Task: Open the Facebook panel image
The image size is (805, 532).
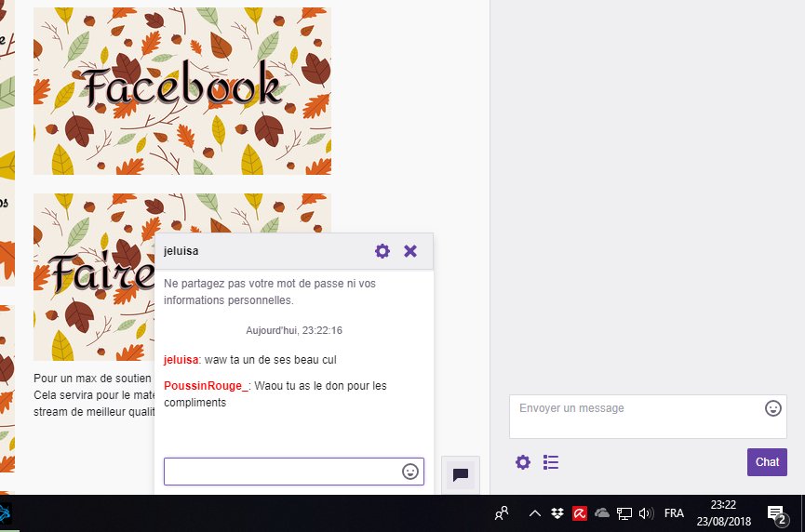Action: tap(182, 91)
